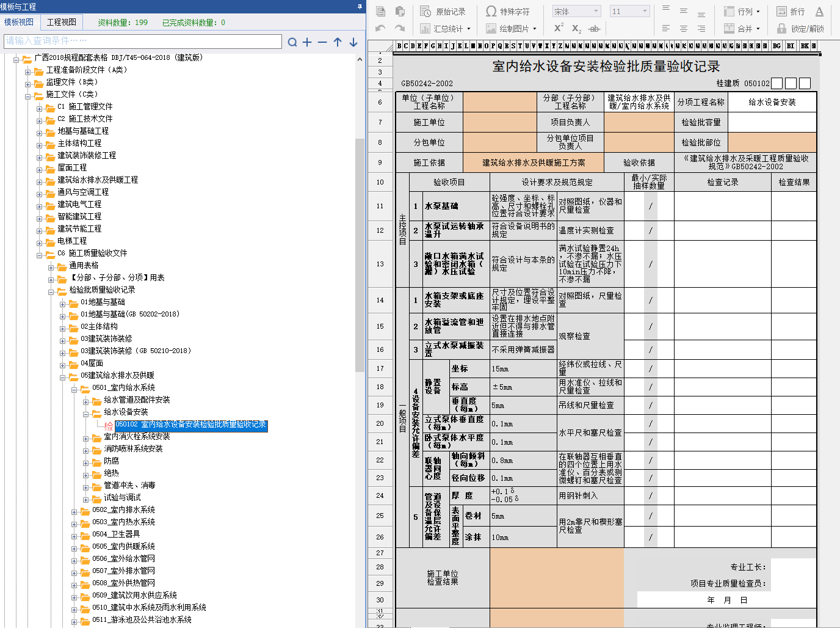Redo the last action

click(400, 28)
